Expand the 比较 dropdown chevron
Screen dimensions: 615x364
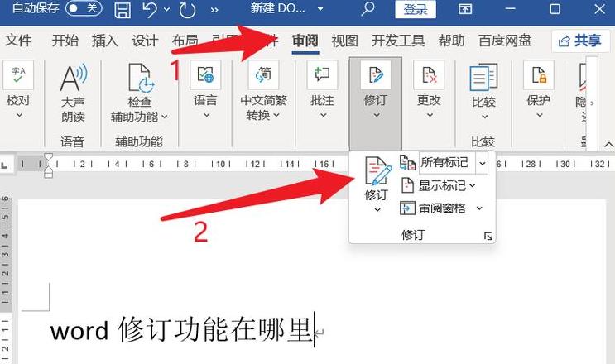[x=484, y=117]
